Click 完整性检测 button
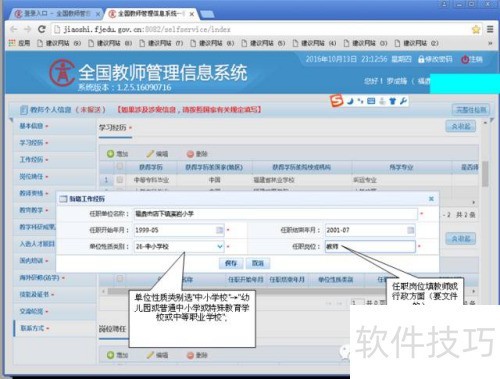This screenshot has height=379, width=500. coord(471,110)
